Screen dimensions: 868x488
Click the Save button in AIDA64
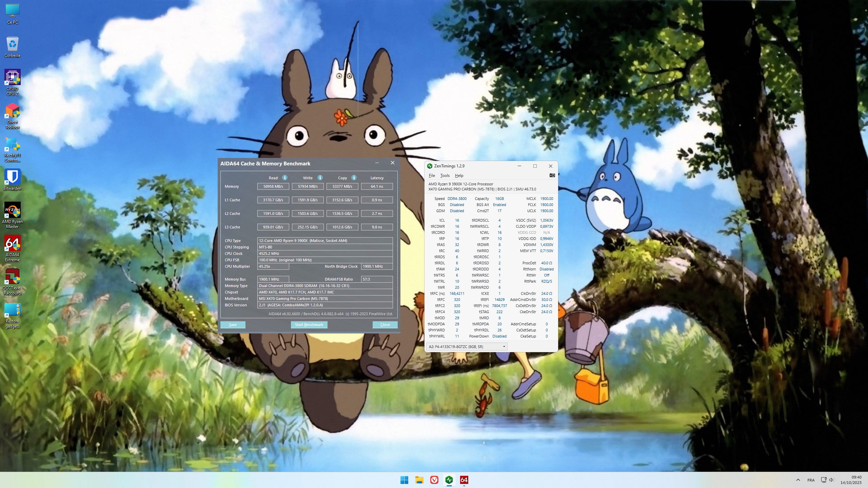coord(233,325)
